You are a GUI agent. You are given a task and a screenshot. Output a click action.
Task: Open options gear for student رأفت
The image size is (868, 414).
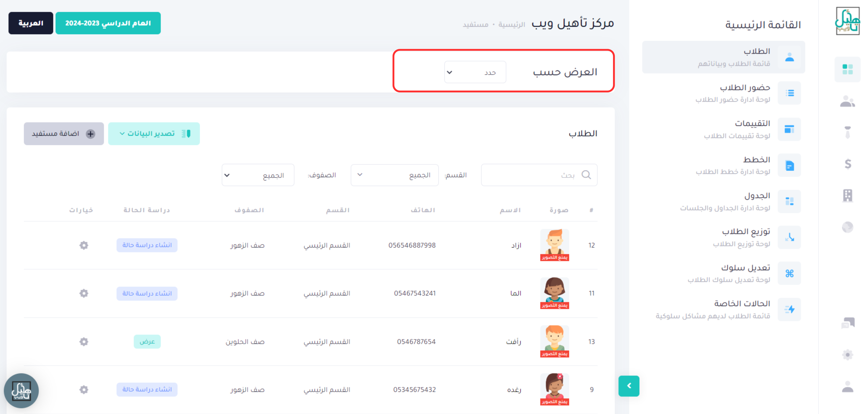pos(84,342)
